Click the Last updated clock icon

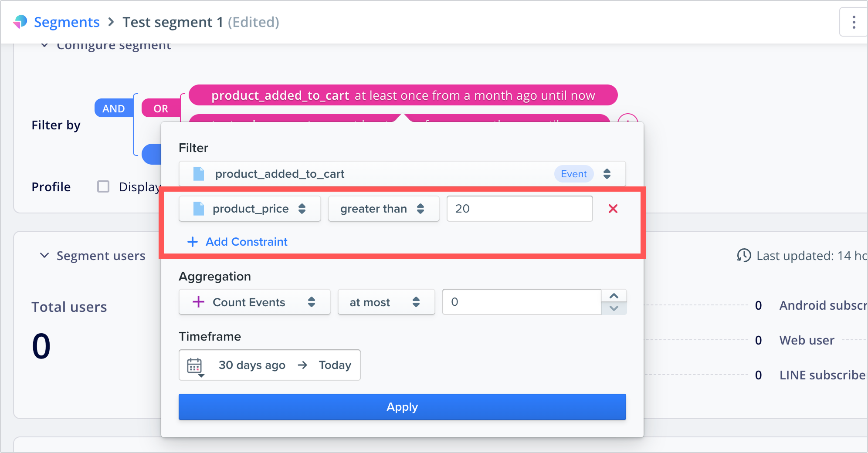pos(744,256)
